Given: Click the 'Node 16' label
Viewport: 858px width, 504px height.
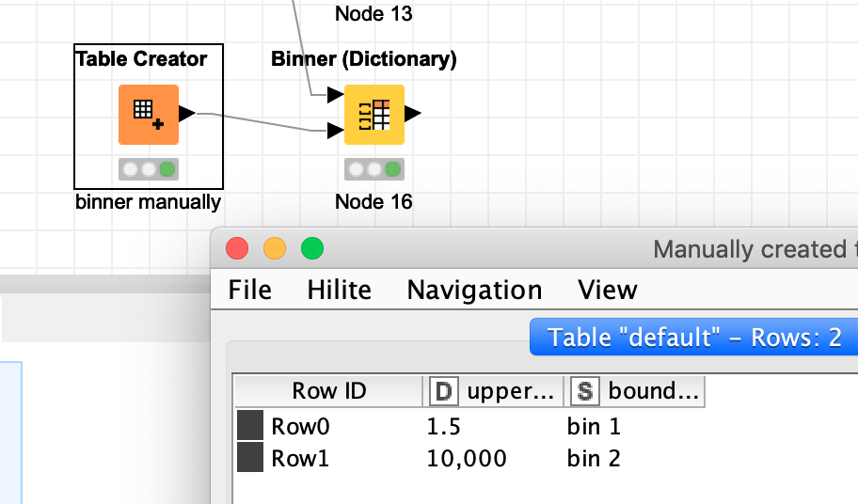Looking at the screenshot, I should [373, 202].
